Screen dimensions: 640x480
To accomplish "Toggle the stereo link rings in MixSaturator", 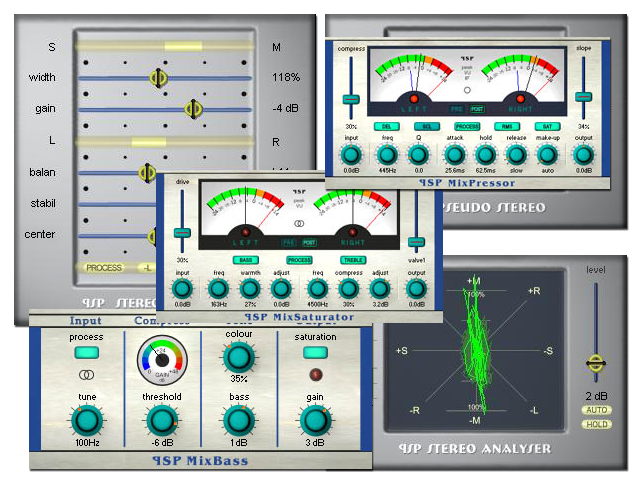I will click(299, 224).
